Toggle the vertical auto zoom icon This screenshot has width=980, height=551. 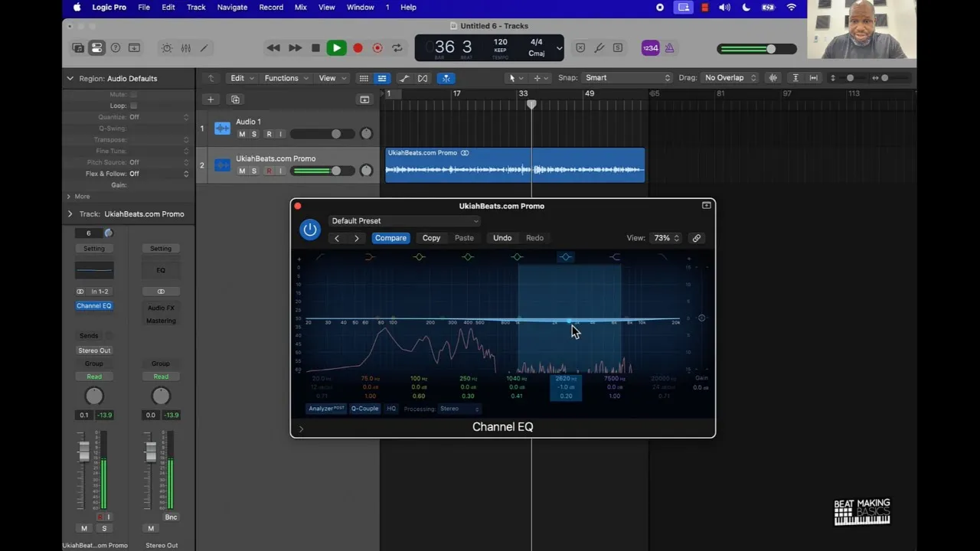tap(795, 78)
